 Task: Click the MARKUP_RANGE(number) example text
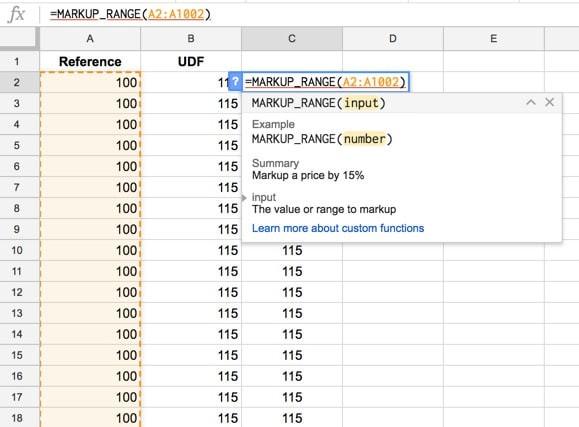(322, 139)
